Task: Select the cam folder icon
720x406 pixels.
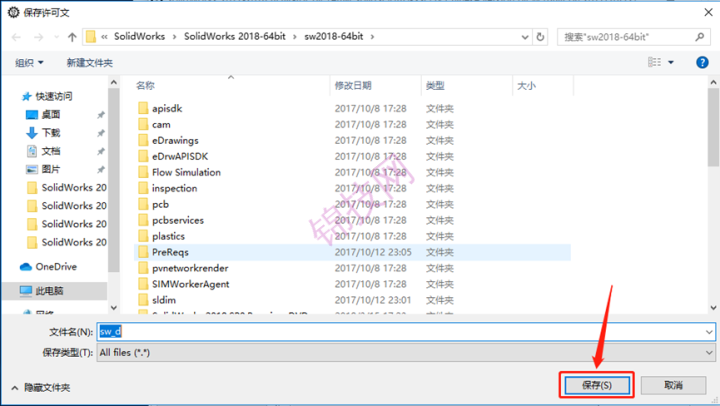Action: coord(143,124)
